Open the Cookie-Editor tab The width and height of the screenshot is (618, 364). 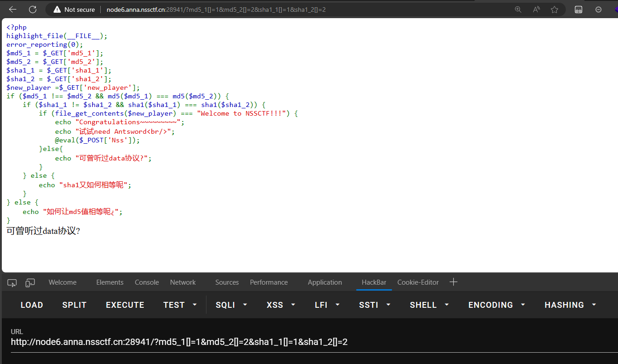pyautogui.click(x=418, y=282)
